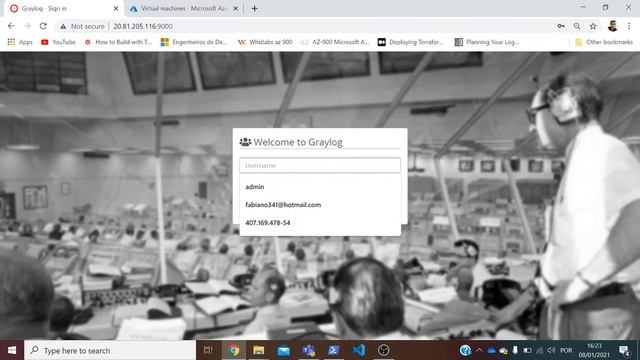
Task: Open File Explorer from the taskbar
Action: point(259,350)
